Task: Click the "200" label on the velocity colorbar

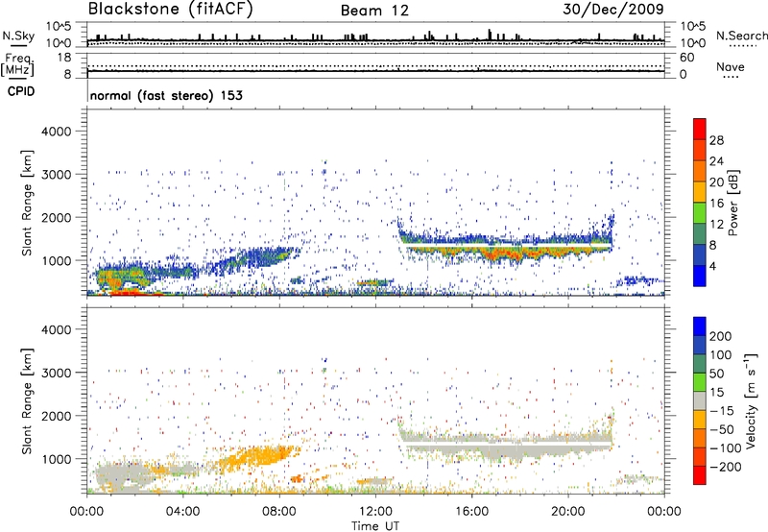Action: click(x=721, y=336)
